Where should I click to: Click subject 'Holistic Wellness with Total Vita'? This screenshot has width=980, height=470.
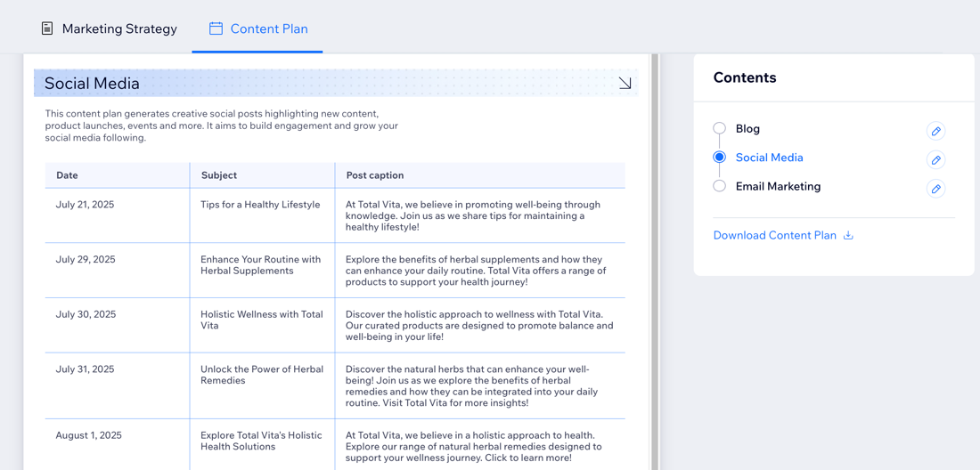click(x=262, y=320)
